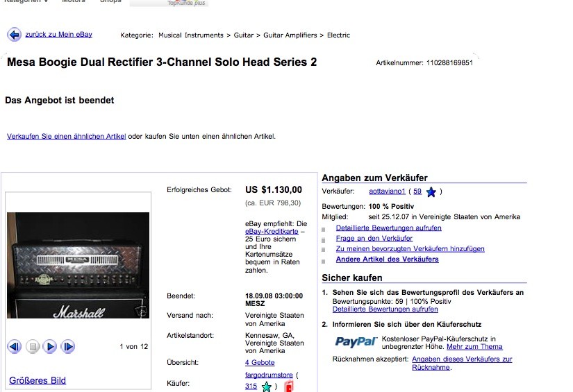
Task: Click 'Verkaufen Sie einen ähnlichen Artikel' link
Action: [66, 136]
